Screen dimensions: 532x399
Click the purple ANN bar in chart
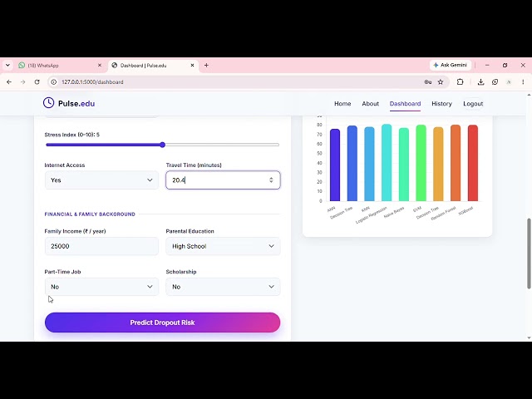(x=335, y=165)
